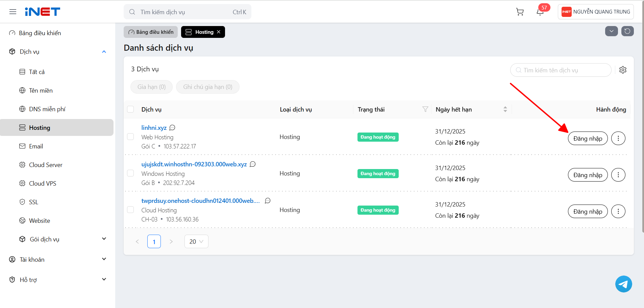
Task: Click the search magnifier icon in top bar
Action: (x=132, y=12)
